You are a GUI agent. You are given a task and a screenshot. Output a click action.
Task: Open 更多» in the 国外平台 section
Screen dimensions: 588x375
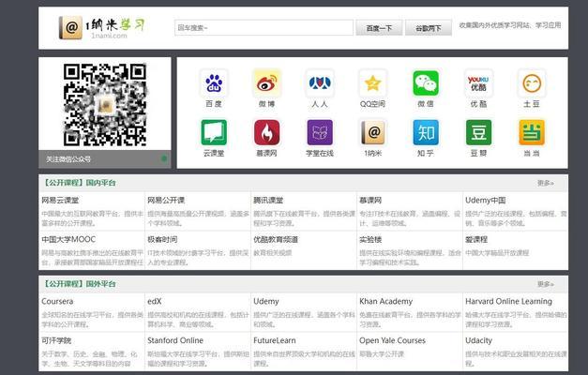click(x=545, y=284)
